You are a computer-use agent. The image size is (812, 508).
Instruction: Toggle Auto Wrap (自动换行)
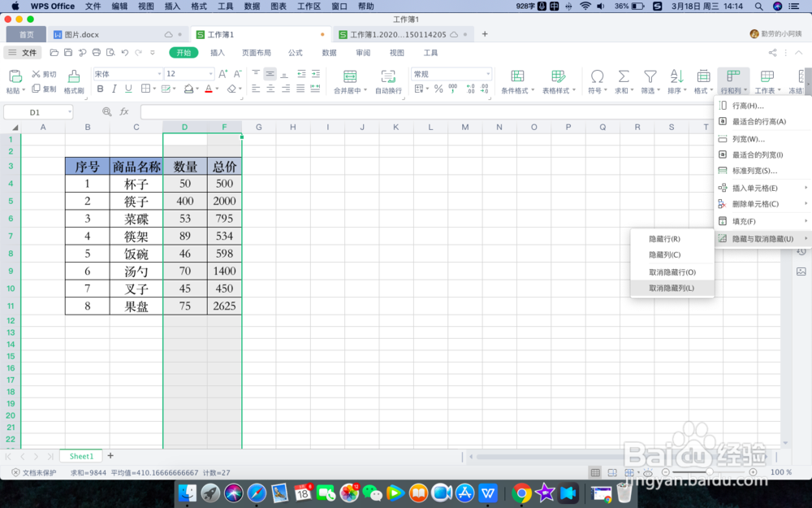click(388, 81)
